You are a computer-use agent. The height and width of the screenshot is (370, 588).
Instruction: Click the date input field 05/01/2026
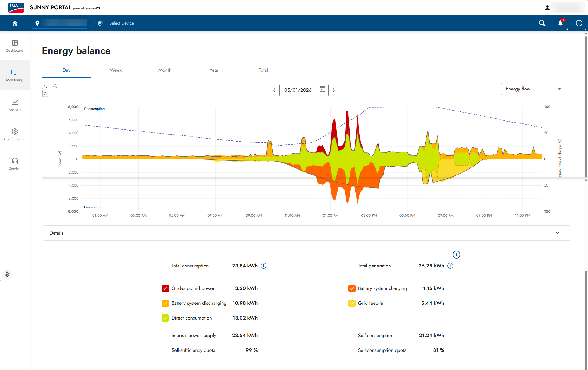click(x=304, y=90)
